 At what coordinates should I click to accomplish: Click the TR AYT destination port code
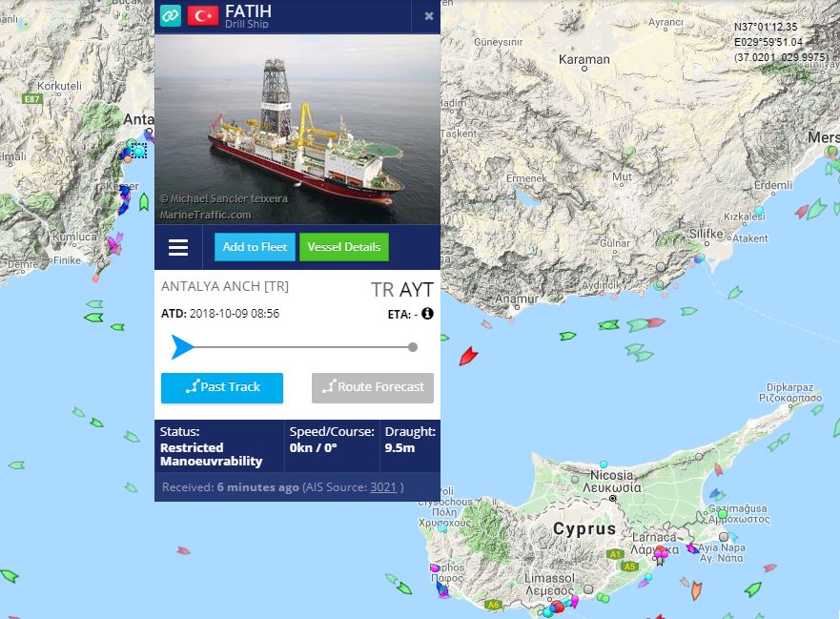(x=401, y=290)
